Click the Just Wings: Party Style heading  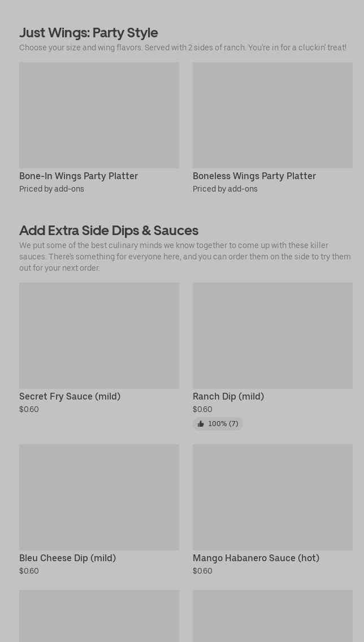(x=89, y=33)
